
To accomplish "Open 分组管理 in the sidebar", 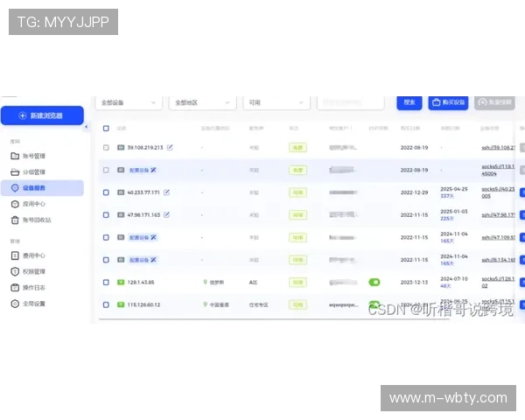I will click(x=34, y=171).
